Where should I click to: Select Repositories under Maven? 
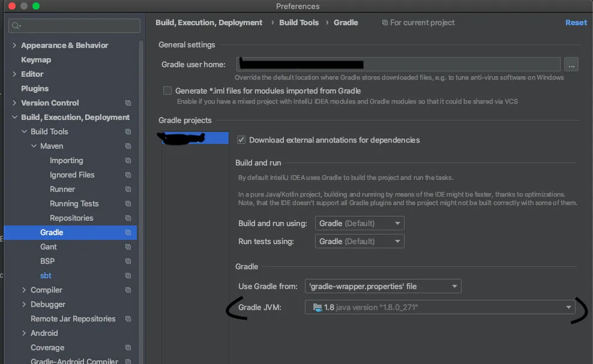pyautogui.click(x=71, y=218)
